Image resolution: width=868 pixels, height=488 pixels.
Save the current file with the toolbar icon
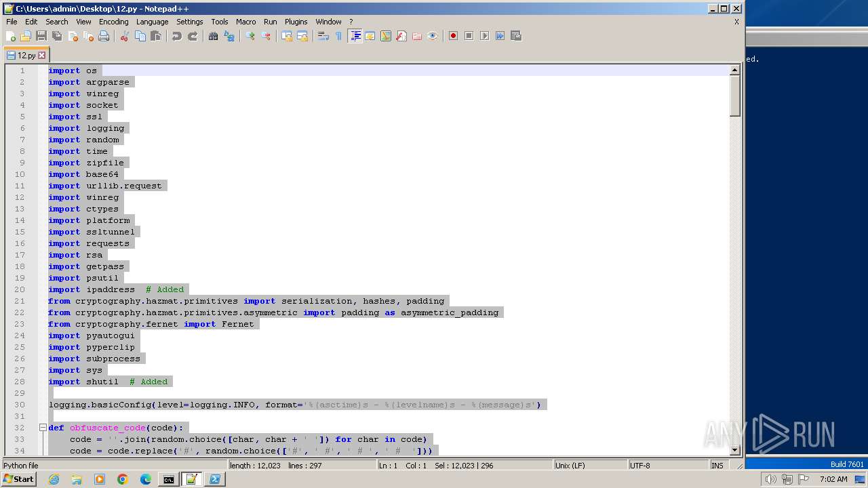tap(41, 36)
